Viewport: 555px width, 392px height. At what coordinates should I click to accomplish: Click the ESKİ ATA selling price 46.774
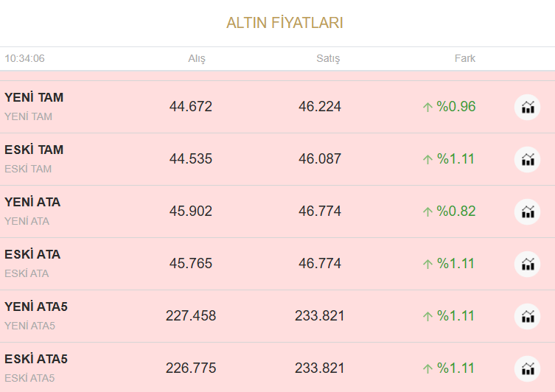(320, 264)
